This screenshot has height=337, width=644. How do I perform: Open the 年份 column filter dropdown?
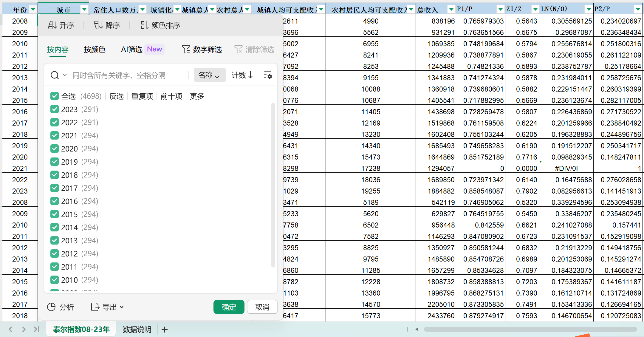pyautogui.click(x=33, y=10)
